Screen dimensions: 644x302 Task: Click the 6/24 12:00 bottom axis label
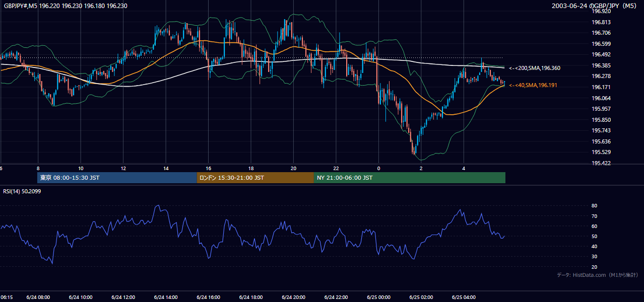[x=123, y=297]
